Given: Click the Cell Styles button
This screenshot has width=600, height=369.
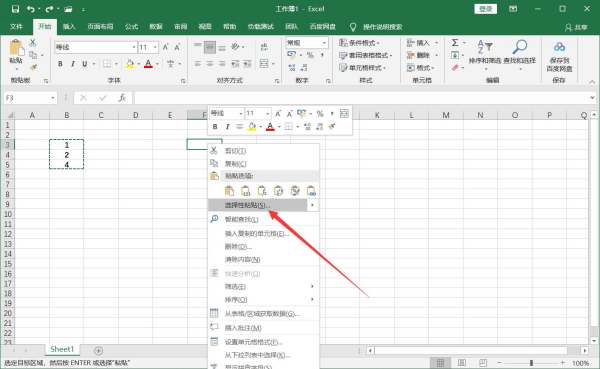Looking at the screenshot, I should (362, 68).
